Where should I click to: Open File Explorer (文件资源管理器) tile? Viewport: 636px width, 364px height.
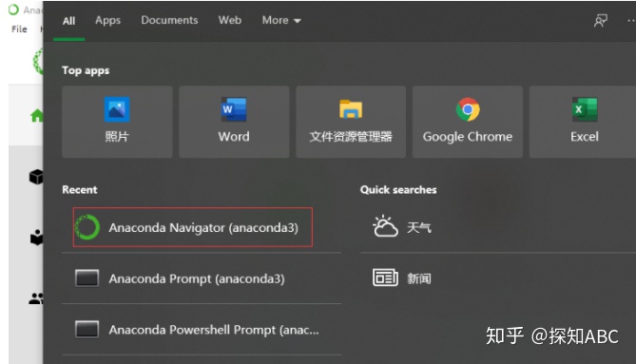[x=351, y=122]
